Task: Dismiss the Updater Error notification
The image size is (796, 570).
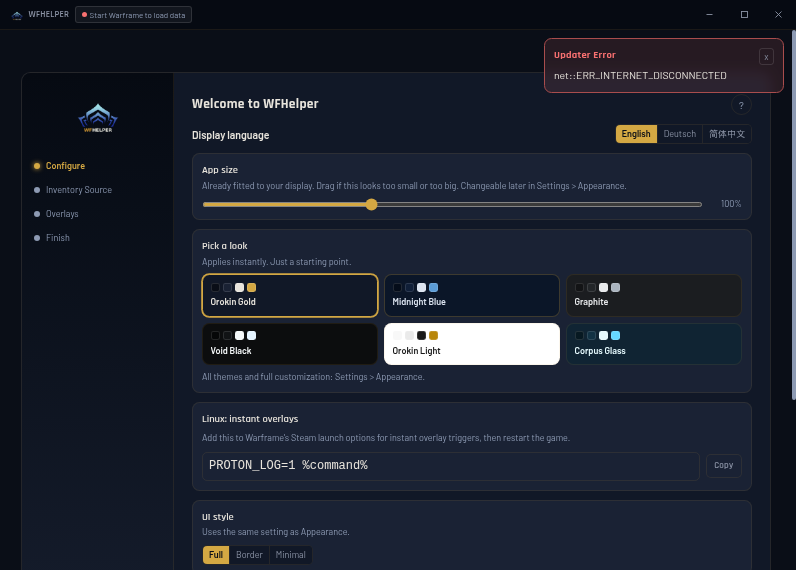Action: point(766,57)
